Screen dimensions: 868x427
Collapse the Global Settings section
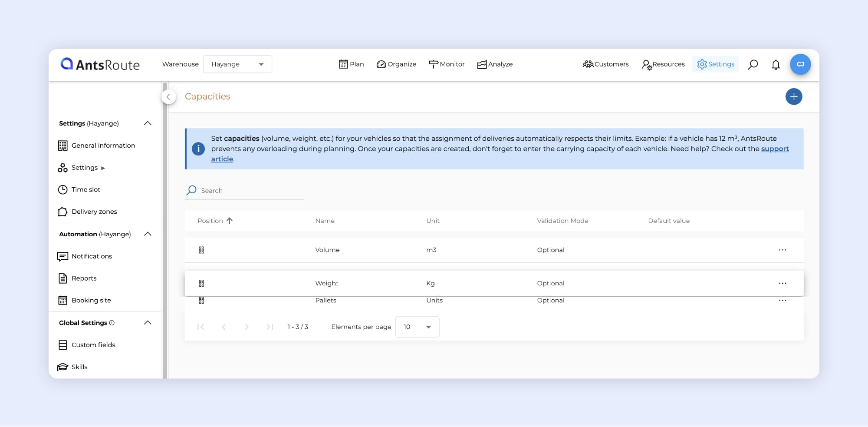[x=148, y=323]
